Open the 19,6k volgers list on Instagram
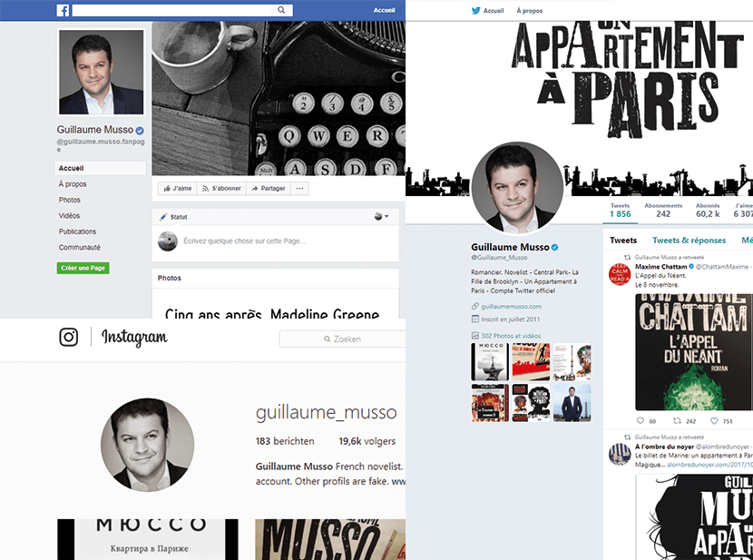 [367, 441]
